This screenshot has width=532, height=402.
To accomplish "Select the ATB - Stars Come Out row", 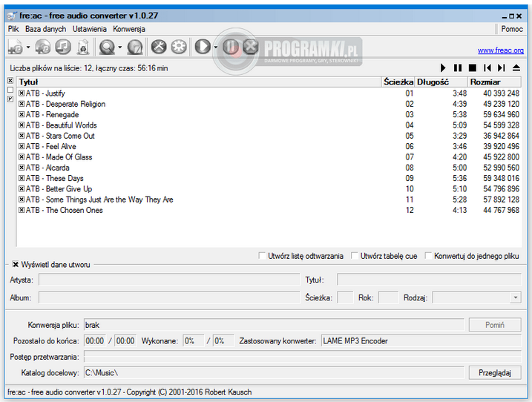I will click(269, 136).
